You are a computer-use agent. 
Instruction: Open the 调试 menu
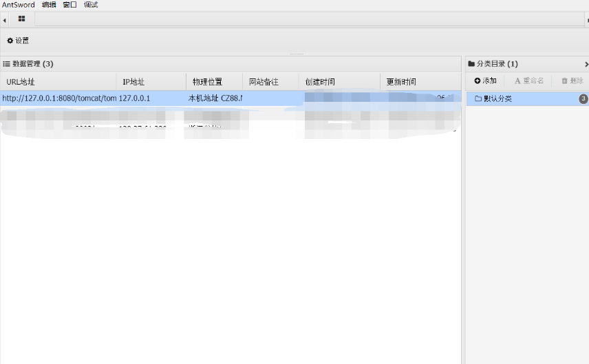[91, 5]
